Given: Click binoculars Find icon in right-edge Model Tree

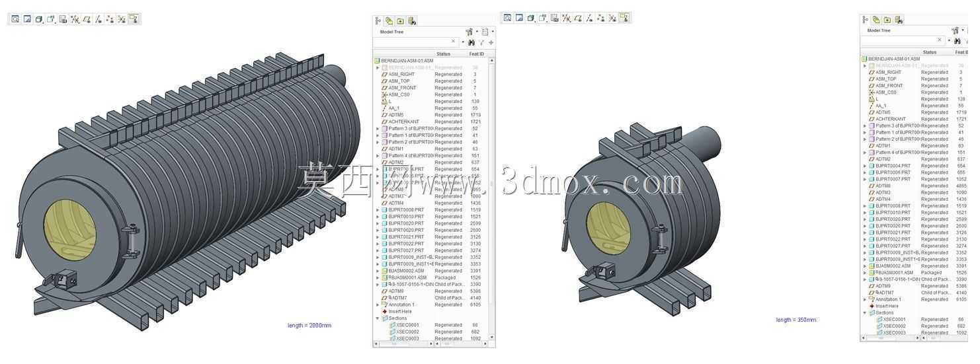Looking at the screenshot, I should coord(957,40).
